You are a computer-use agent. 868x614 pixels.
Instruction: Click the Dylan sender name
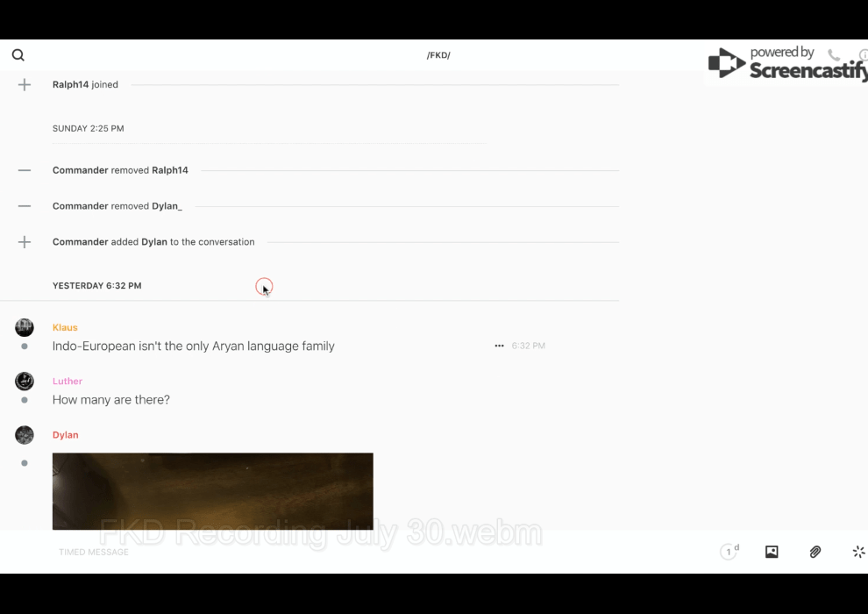tap(66, 435)
